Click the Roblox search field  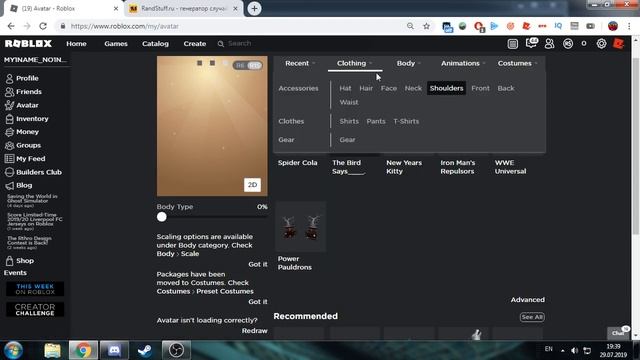point(239,43)
